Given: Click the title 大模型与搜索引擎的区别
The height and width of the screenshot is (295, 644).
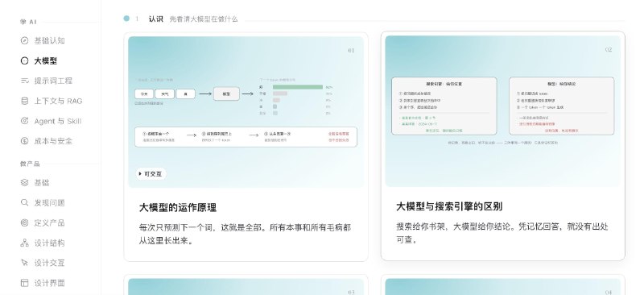Looking at the screenshot, I should pos(449,206).
